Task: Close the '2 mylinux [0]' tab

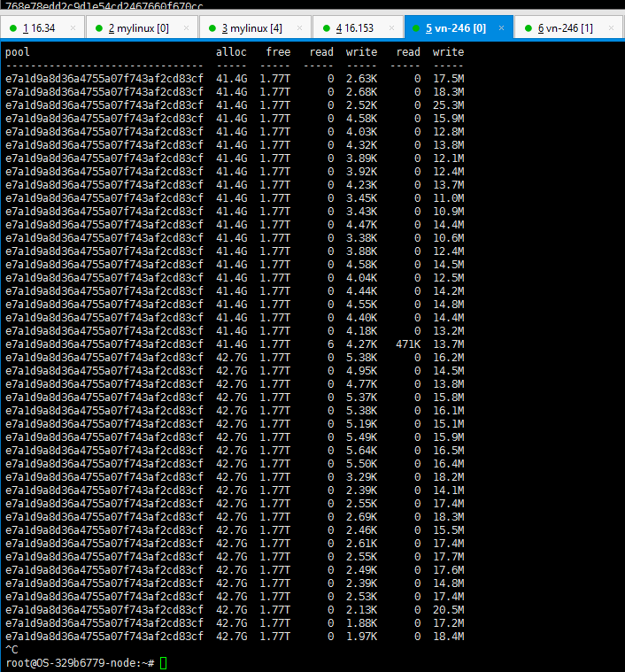Action: point(186,28)
